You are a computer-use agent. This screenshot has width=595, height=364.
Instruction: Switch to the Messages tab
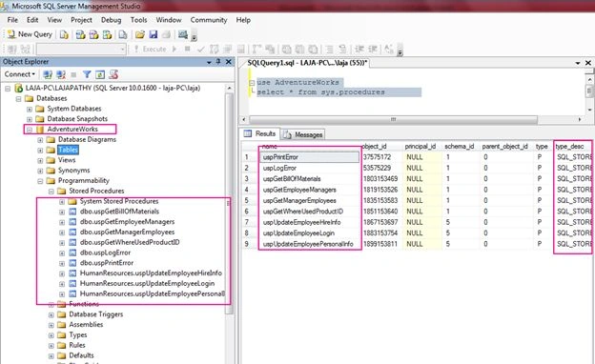(303, 134)
